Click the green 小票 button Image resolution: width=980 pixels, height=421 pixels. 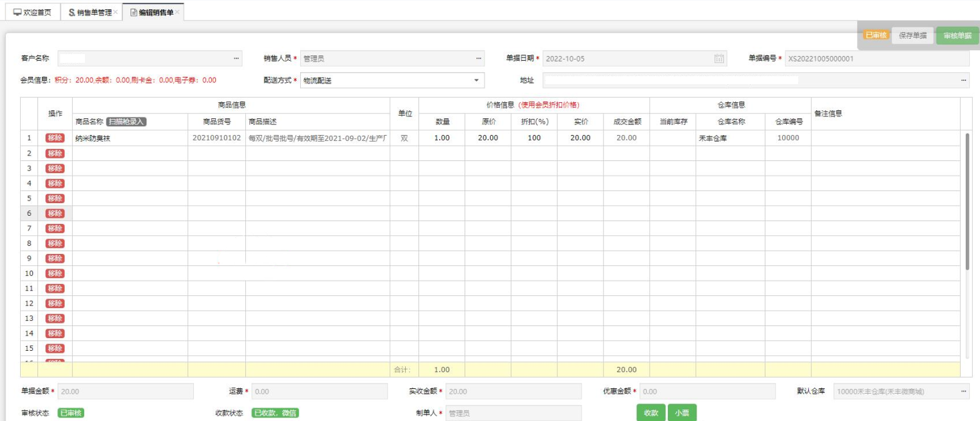[682, 413]
